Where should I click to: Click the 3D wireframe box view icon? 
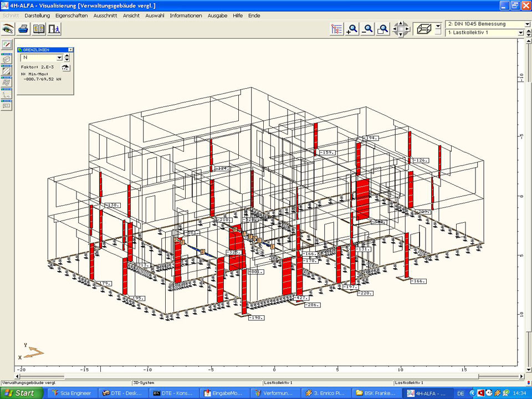click(424, 29)
